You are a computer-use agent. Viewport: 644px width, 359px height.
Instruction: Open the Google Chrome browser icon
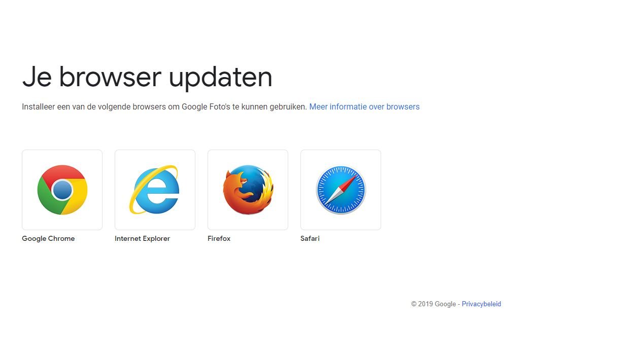click(62, 190)
